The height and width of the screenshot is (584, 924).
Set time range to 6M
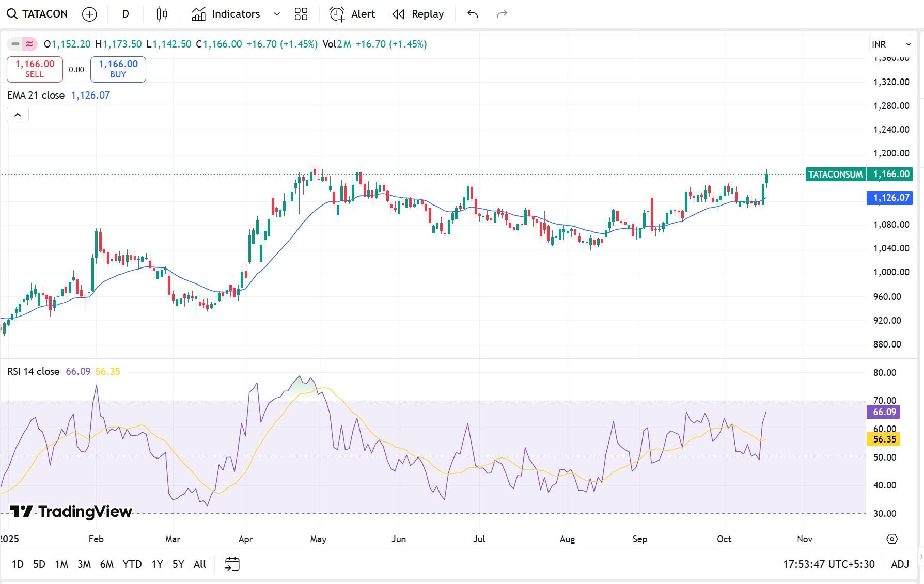tap(107, 564)
